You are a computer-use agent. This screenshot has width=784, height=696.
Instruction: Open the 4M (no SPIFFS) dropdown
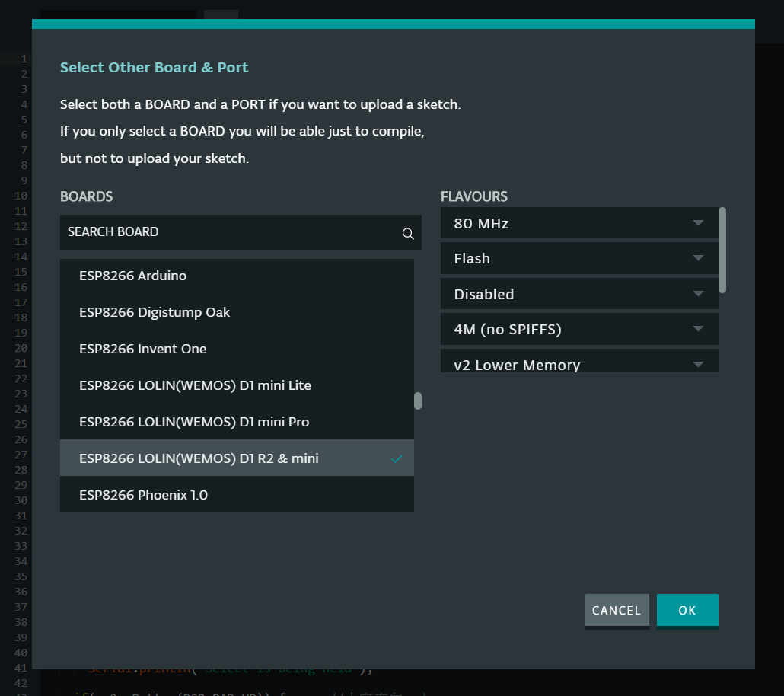click(579, 329)
